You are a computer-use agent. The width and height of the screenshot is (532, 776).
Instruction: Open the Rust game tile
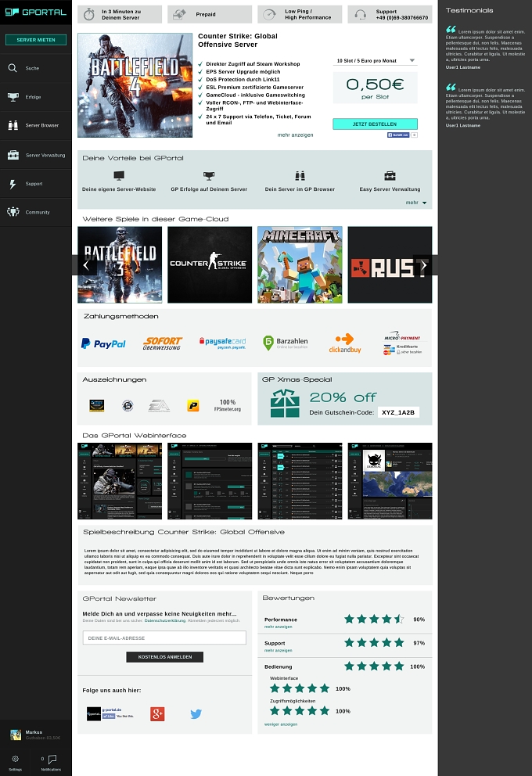390,264
